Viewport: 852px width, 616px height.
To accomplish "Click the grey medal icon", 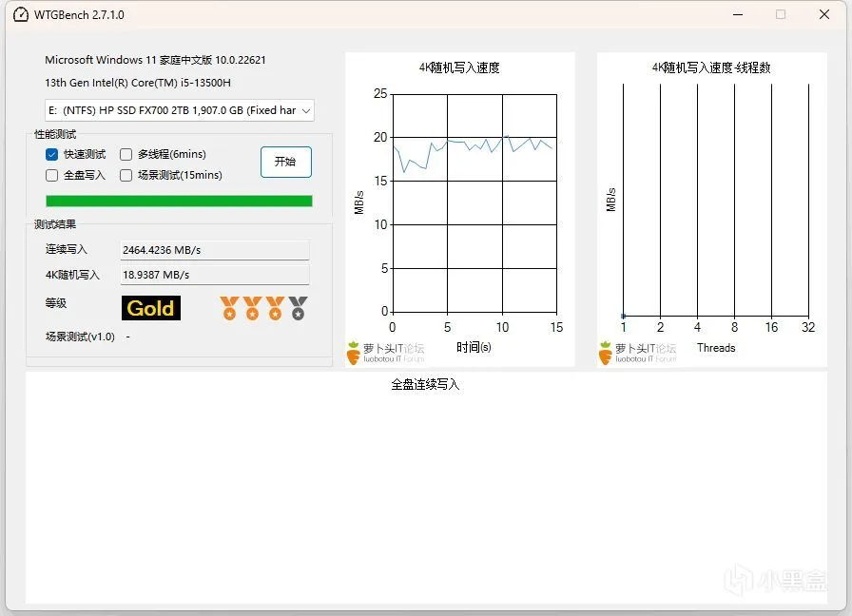I will pyautogui.click(x=298, y=308).
